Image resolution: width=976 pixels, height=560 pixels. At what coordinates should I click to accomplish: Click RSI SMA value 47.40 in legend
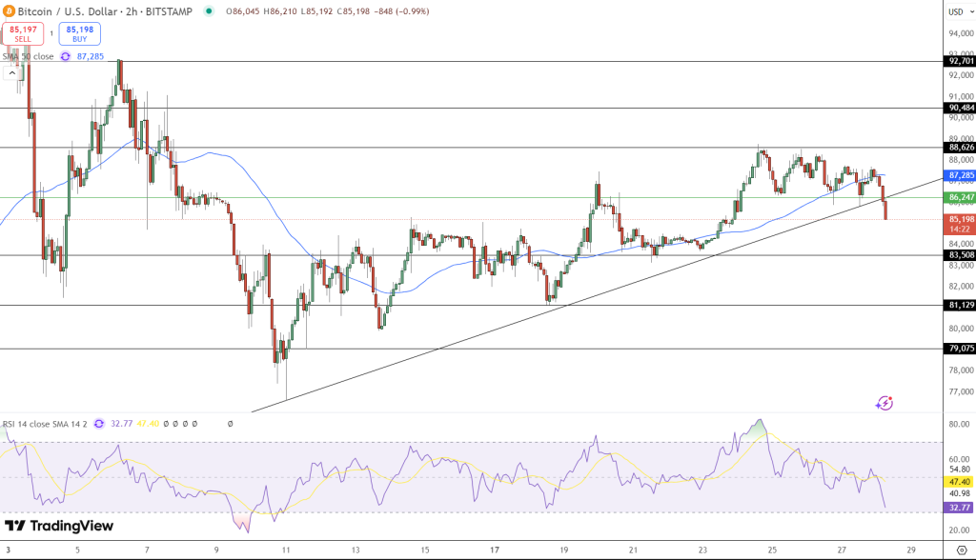pyautogui.click(x=148, y=424)
